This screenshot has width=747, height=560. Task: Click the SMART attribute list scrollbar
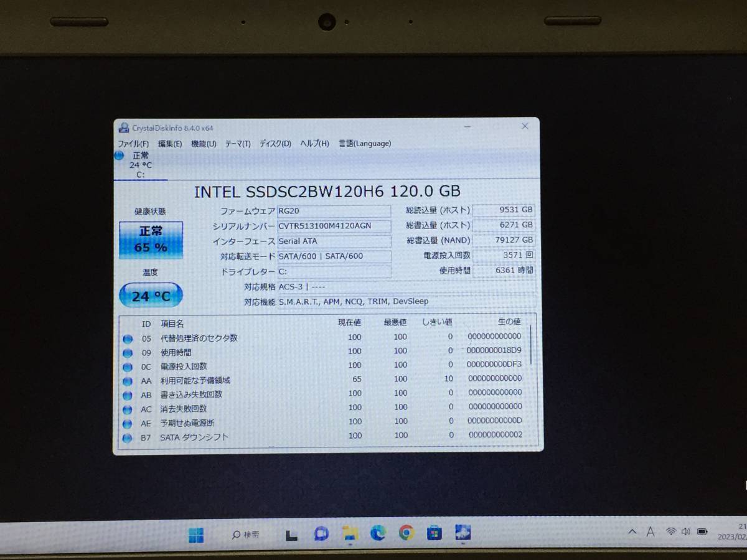pos(531,345)
